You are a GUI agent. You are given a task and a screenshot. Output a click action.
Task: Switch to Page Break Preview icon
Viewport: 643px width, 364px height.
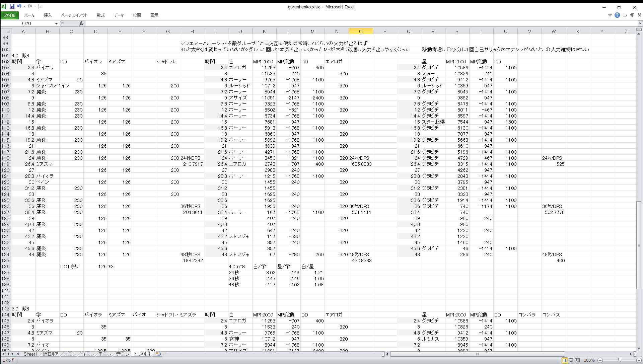pos(577,360)
